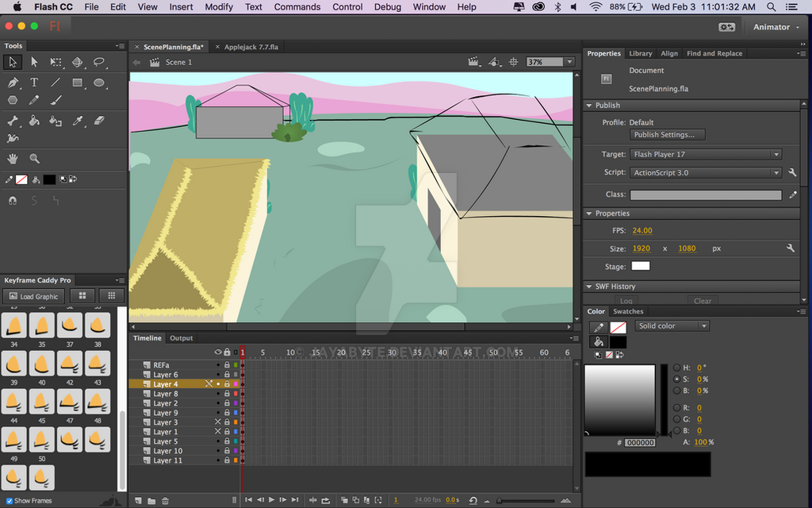This screenshot has width=812, height=508.
Task: Select the Bone tool
Action: click(13, 121)
